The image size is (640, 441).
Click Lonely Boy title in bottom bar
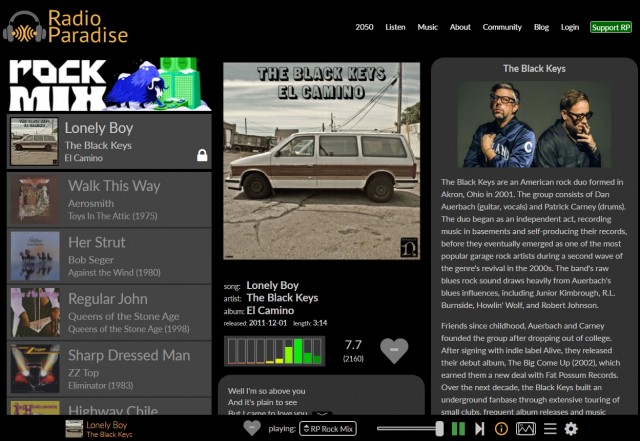click(x=107, y=425)
